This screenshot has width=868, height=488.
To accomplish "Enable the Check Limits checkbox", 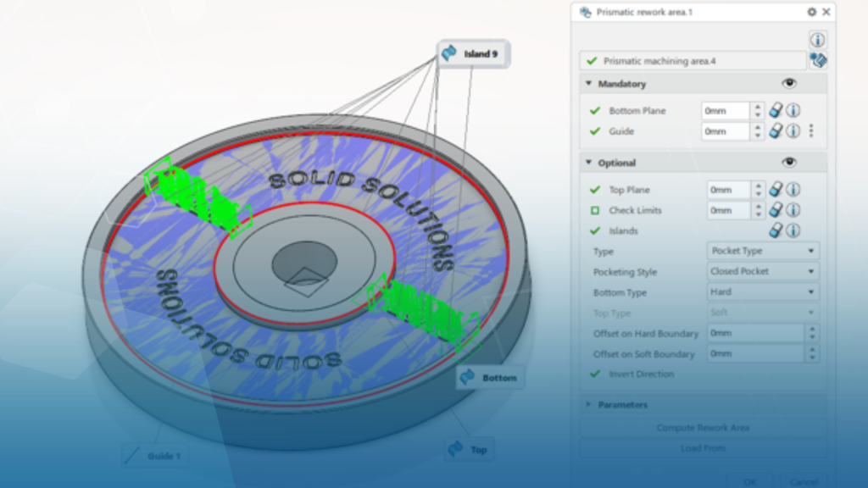I will (x=595, y=210).
